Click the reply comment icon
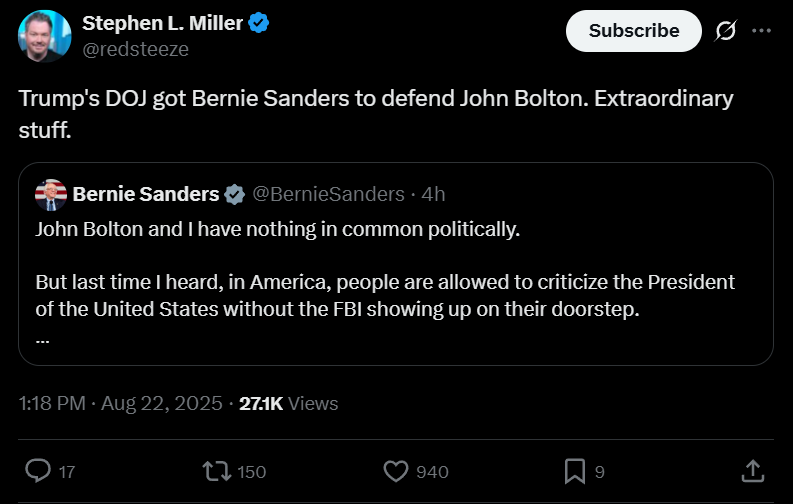 point(38,470)
